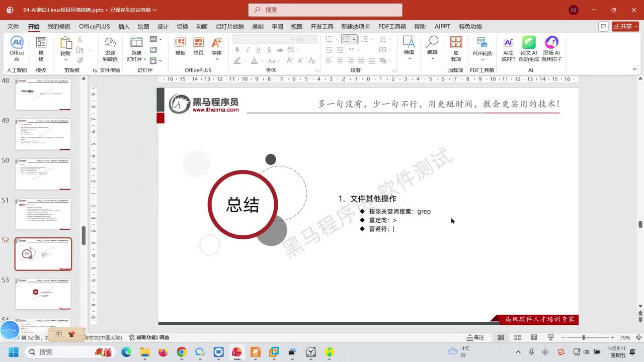The width and height of the screenshot is (644, 362).
Task: Switch to the 插入 tab
Action: click(124, 27)
